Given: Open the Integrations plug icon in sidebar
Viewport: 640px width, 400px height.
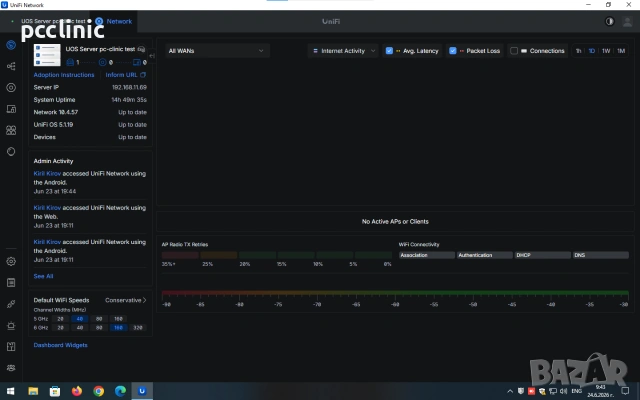Looking at the screenshot, I should coord(11,304).
